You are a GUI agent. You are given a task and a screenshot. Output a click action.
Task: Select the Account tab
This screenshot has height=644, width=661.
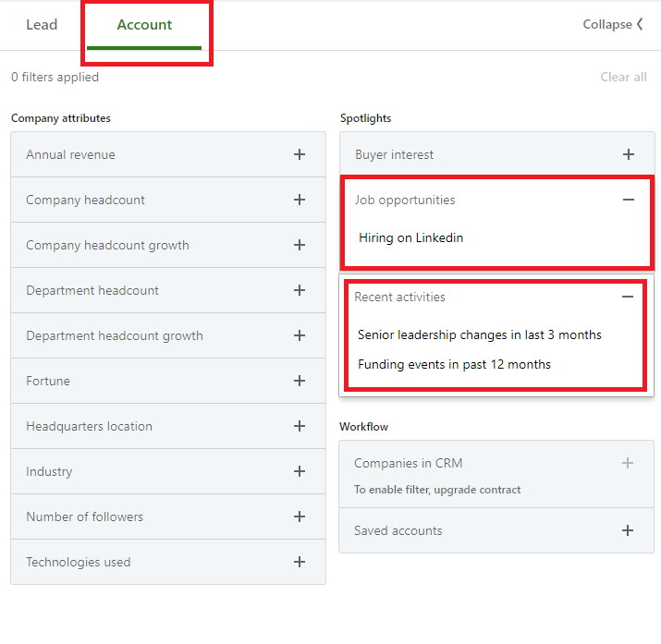coord(144,25)
